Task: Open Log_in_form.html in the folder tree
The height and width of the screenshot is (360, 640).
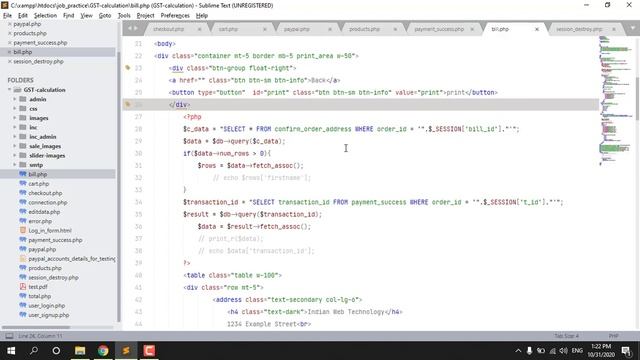Action: click(50, 231)
